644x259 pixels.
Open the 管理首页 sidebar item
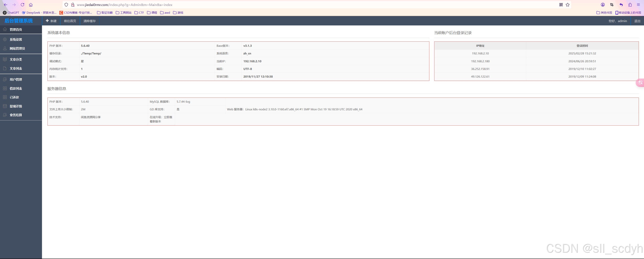click(21, 30)
